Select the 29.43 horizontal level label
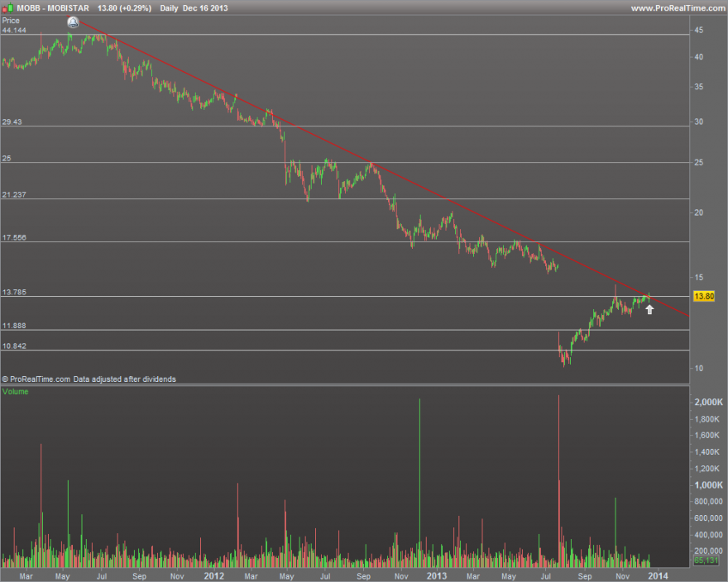Screen dimensions: 728x582 pos(12,122)
